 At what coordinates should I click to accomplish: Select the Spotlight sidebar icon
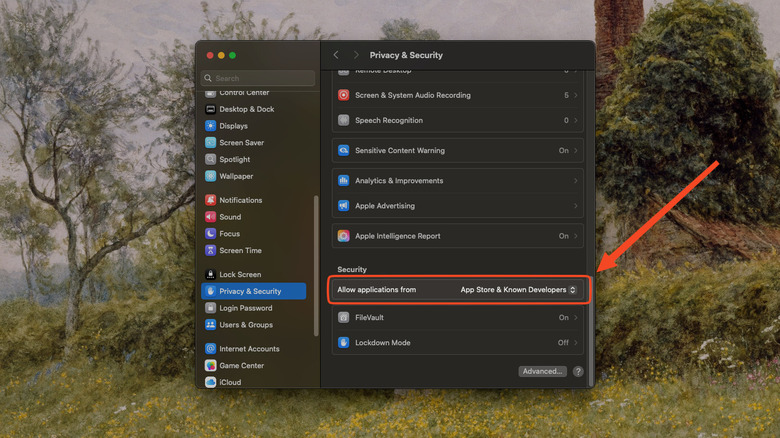pyautogui.click(x=210, y=160)
